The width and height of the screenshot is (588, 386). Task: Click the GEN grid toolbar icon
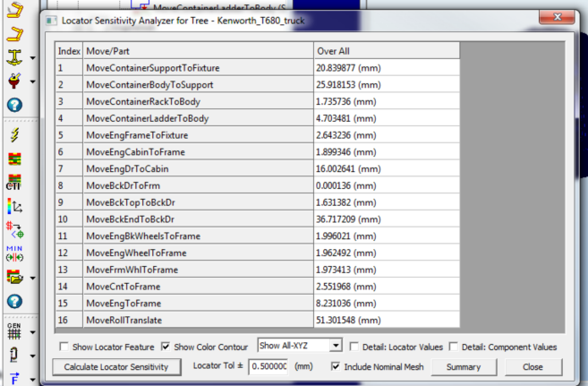click(13, 329)
